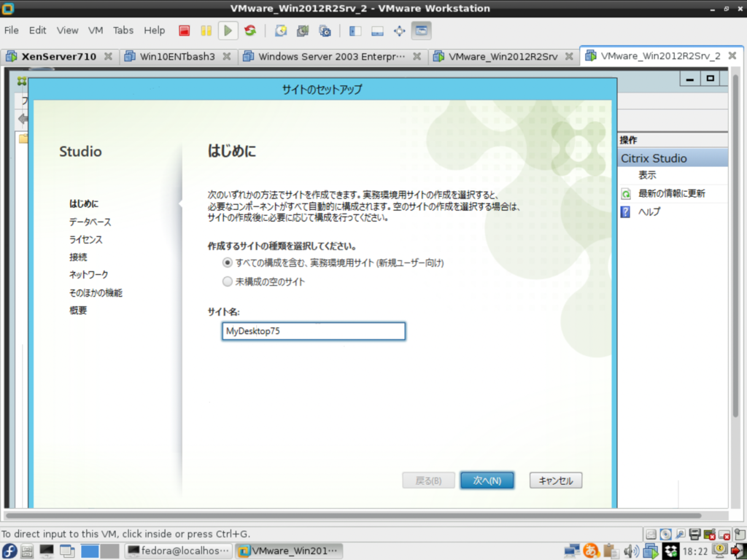Click the ライセンス wizard step

pos(86,239)
